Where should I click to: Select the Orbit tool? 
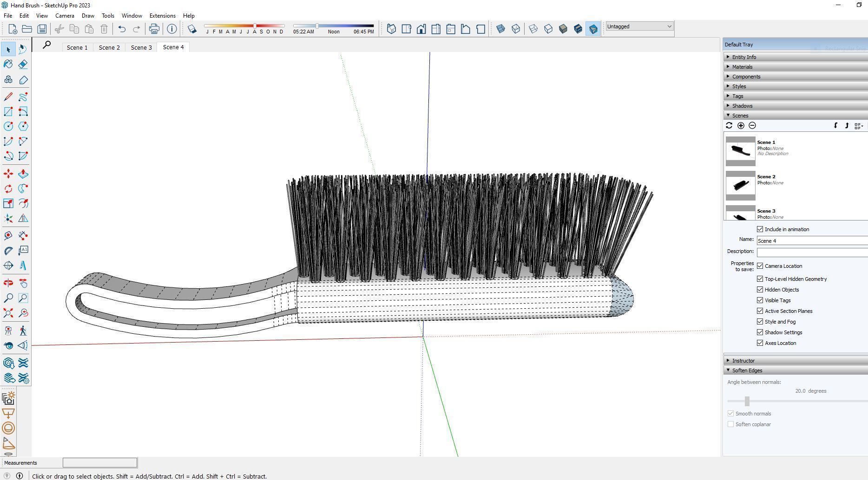[8, 283]
